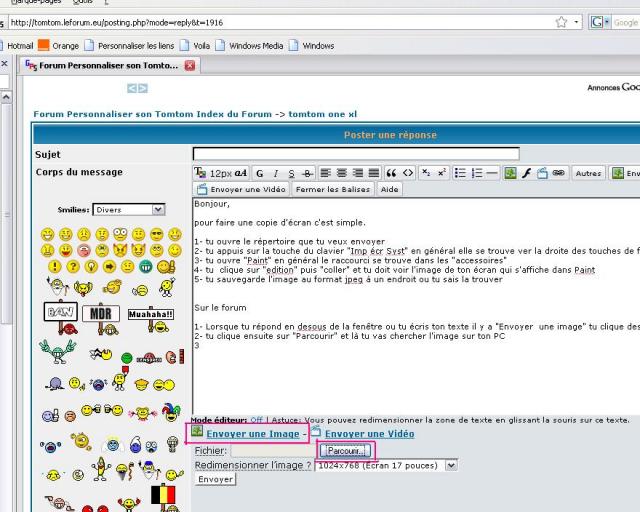Open the Redimensionner l'image dropdown

tap(387, 465)
